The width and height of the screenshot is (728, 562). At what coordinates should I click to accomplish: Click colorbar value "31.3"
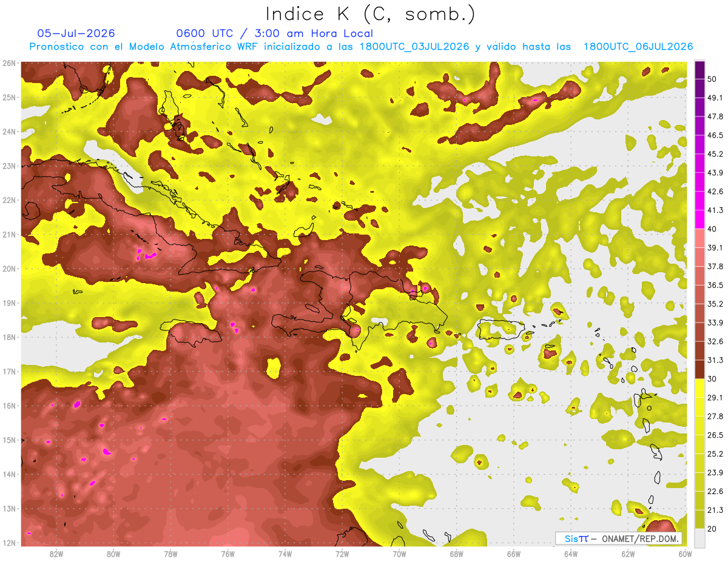pos(715,360)
